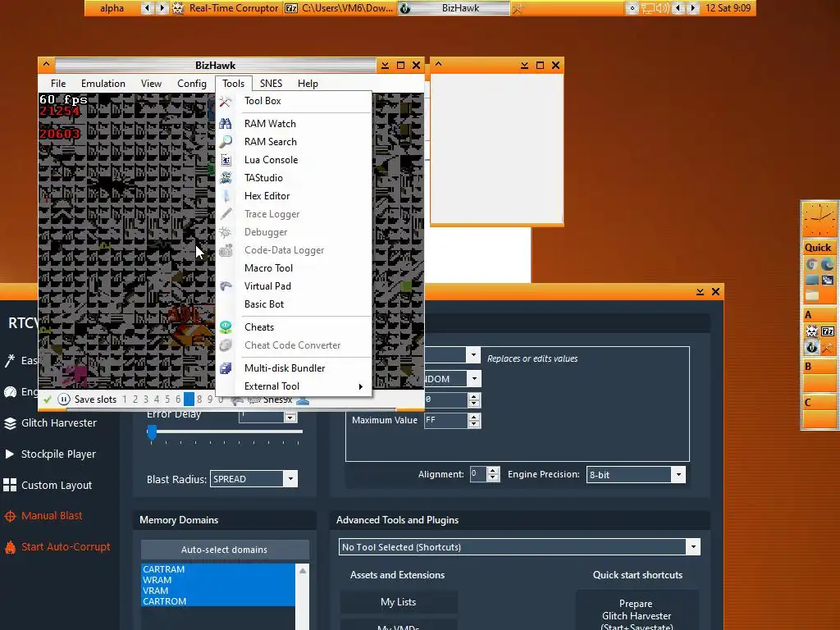
Task: Click the Glitch Harvester sidebar icon
Action: [x=10, y=423]
